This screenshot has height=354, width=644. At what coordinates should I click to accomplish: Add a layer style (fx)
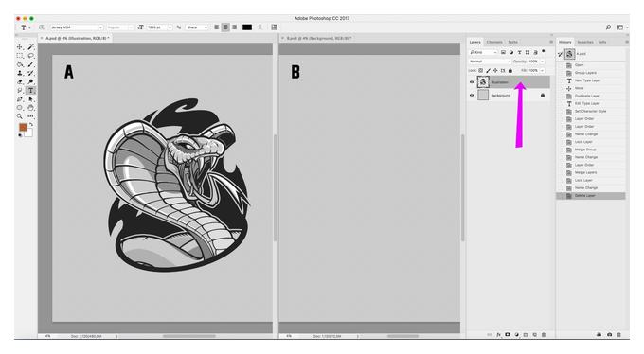[x=498, y=335]
